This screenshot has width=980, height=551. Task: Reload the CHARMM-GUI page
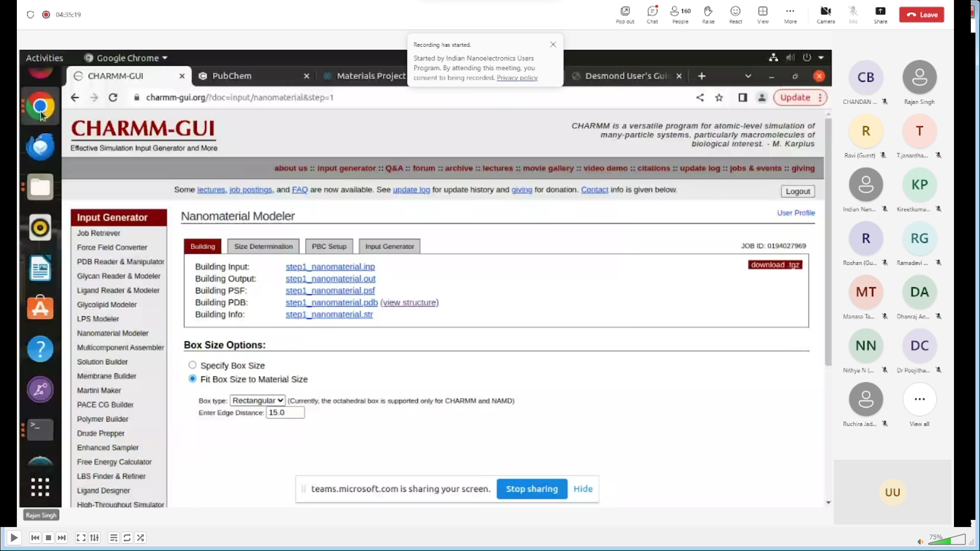coord(113,97)
